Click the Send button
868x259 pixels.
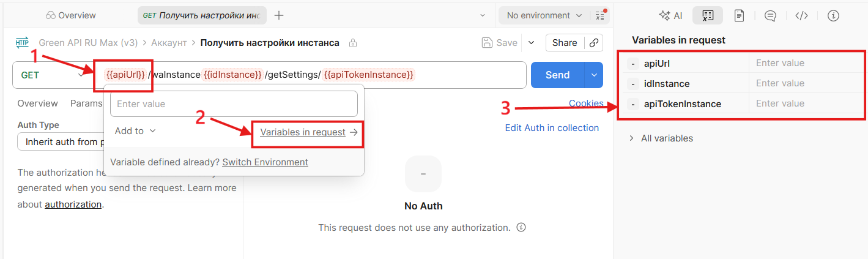coord(557,75)
